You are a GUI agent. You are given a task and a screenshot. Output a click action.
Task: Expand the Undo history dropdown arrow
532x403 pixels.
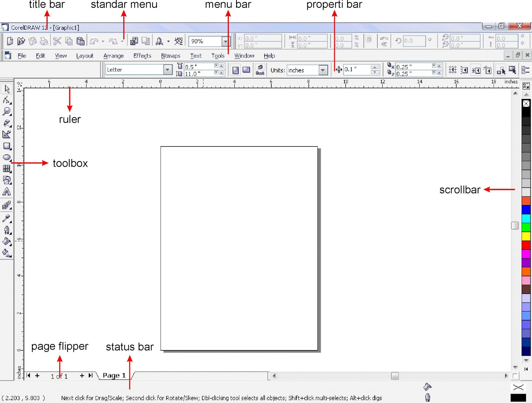103,42
